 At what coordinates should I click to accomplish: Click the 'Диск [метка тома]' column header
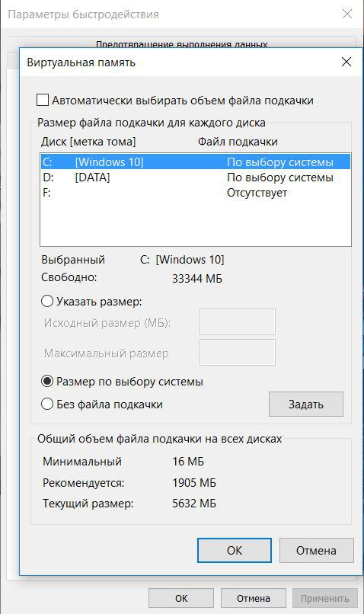pyautogui.click(x=88, y=142)
